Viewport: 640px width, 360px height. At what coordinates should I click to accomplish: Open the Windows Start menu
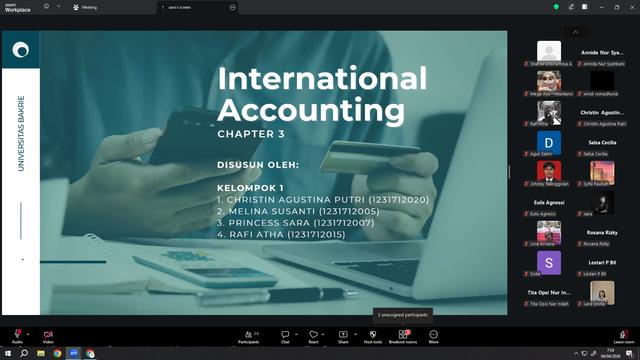click(8, 353)
